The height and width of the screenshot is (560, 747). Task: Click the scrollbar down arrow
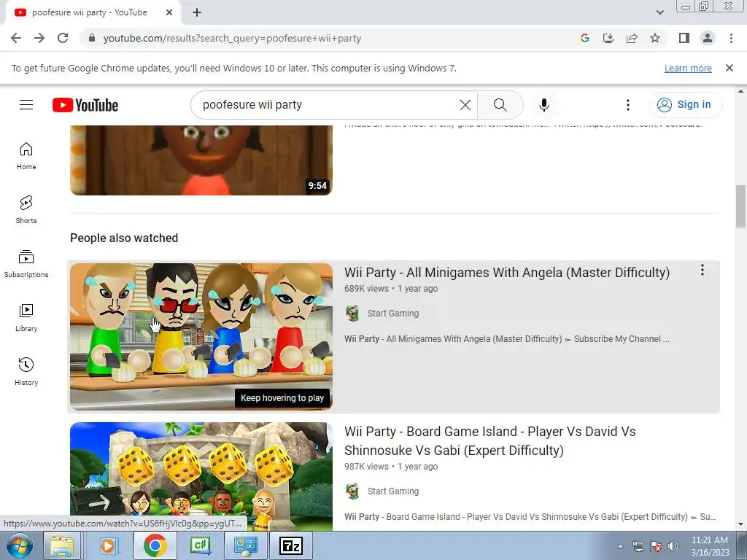[740, 524]
